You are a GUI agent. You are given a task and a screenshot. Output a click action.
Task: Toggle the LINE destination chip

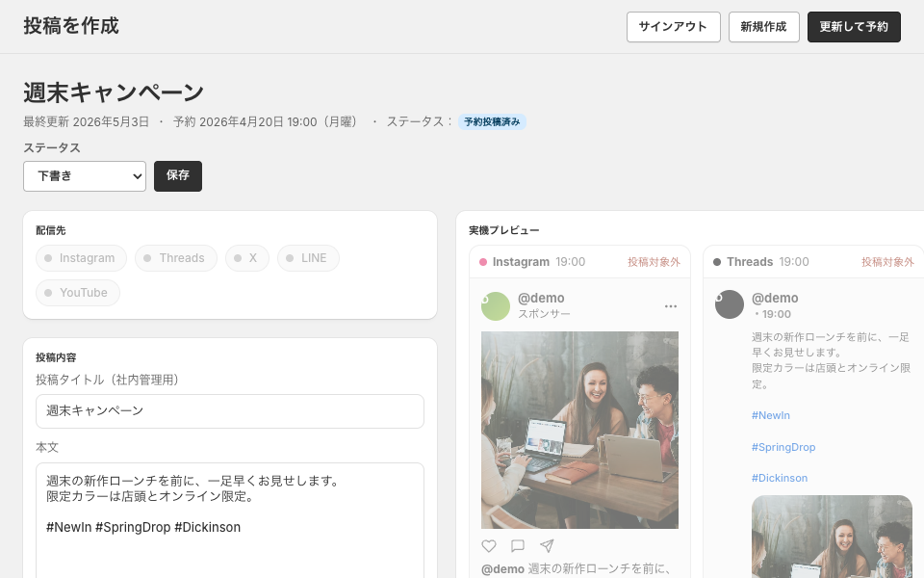[308, 258]
